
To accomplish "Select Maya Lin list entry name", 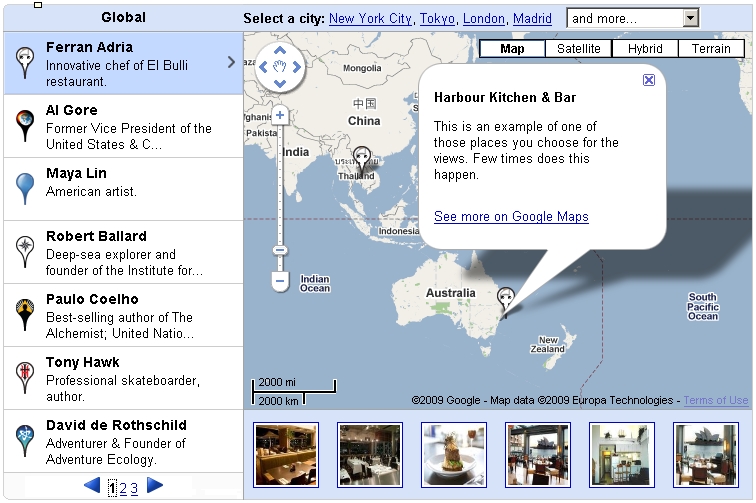I will (x=76, y=173).
